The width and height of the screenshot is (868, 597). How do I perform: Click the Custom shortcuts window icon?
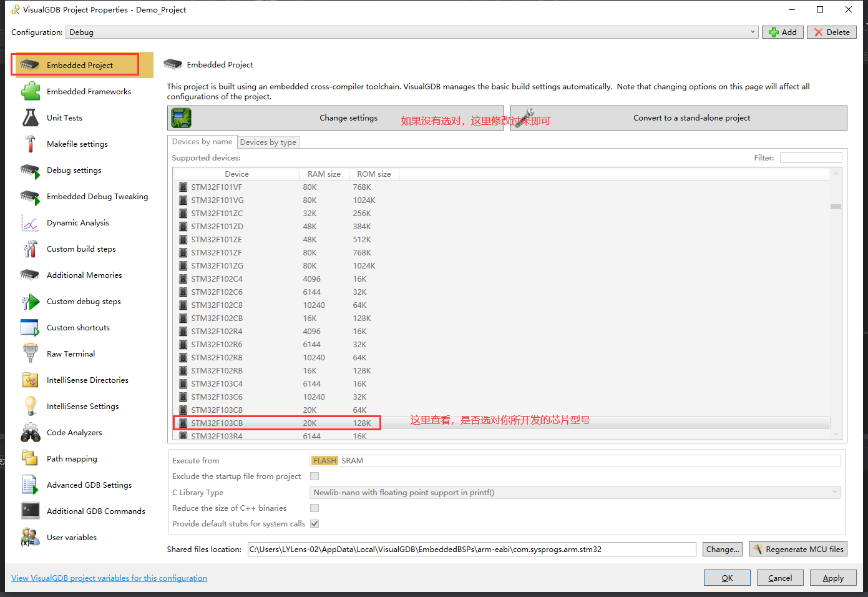[30, 327]
